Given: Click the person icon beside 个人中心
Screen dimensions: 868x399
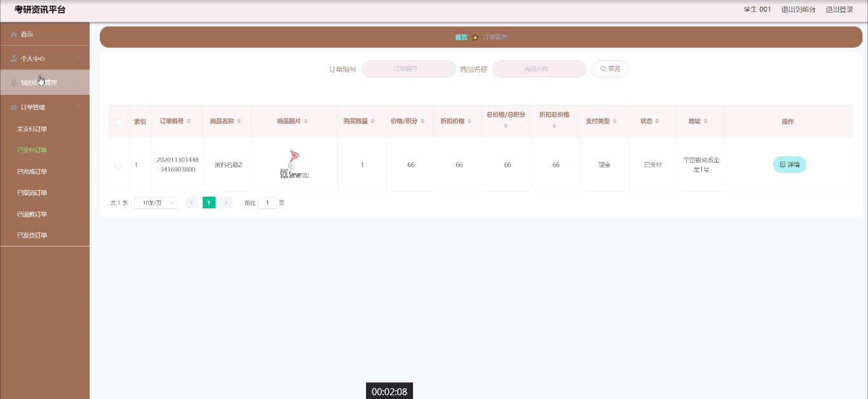Looking at the screenshot, I should tap(13, 58).
